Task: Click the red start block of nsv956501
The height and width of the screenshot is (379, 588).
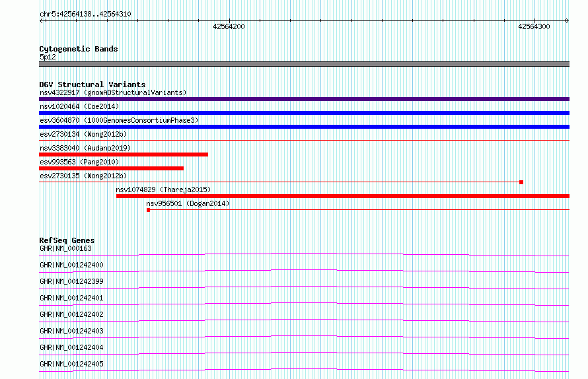Action: [149, 210]
